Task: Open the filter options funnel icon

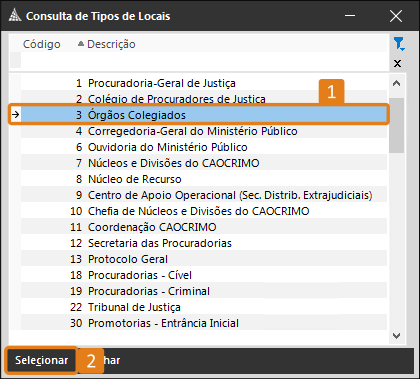Action: [399, 44]
